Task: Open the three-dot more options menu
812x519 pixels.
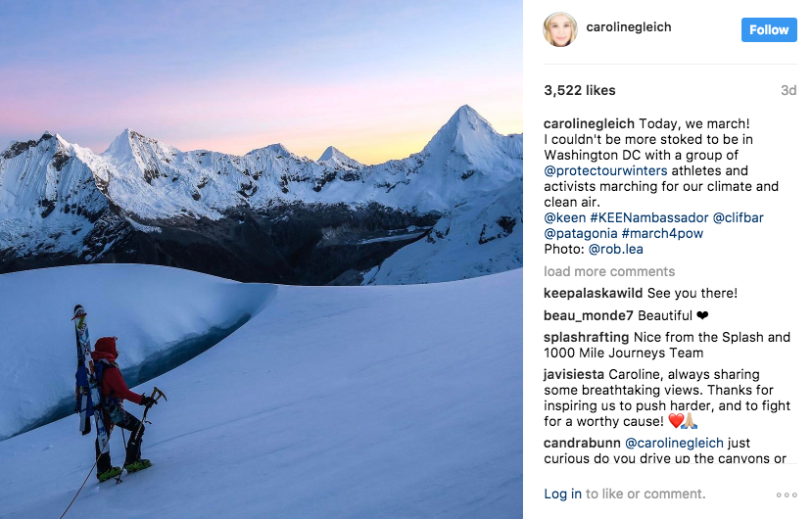Action: [x=787, y=495]
